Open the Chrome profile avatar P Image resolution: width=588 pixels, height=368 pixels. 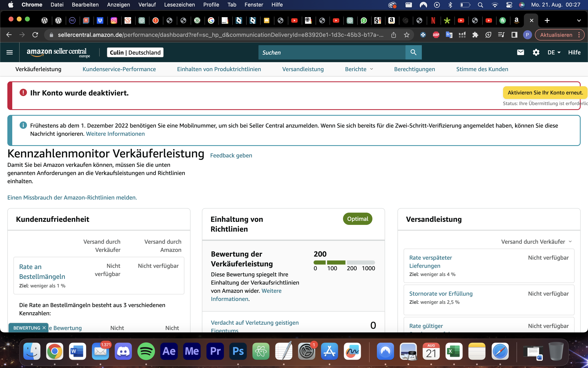527,35
